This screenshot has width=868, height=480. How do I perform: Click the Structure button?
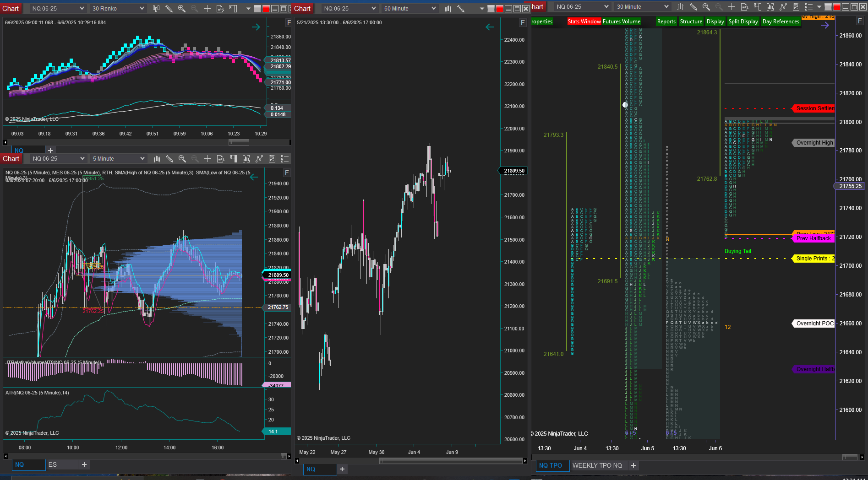(691, 22)
